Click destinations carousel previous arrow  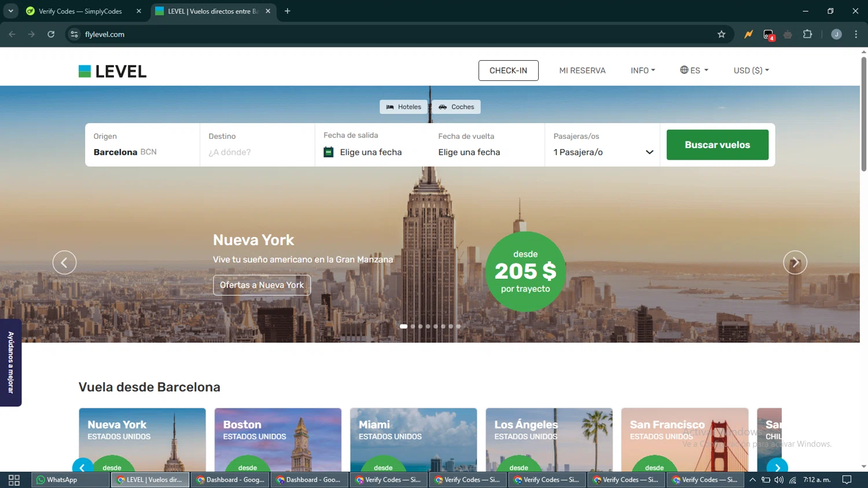pyautogui.click(x=82, y=466)
